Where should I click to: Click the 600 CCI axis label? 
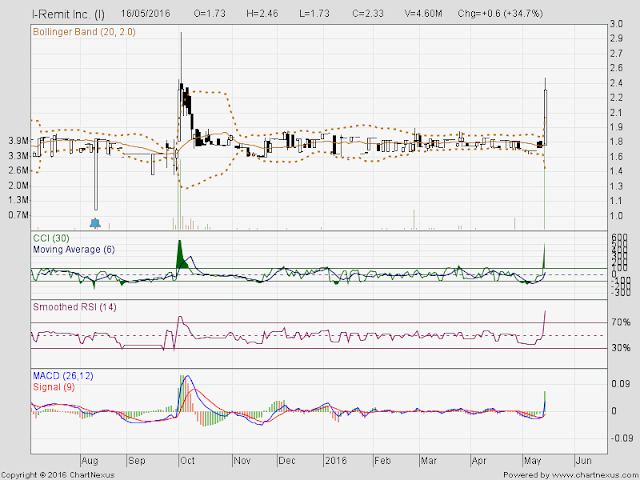click(619, 238)
